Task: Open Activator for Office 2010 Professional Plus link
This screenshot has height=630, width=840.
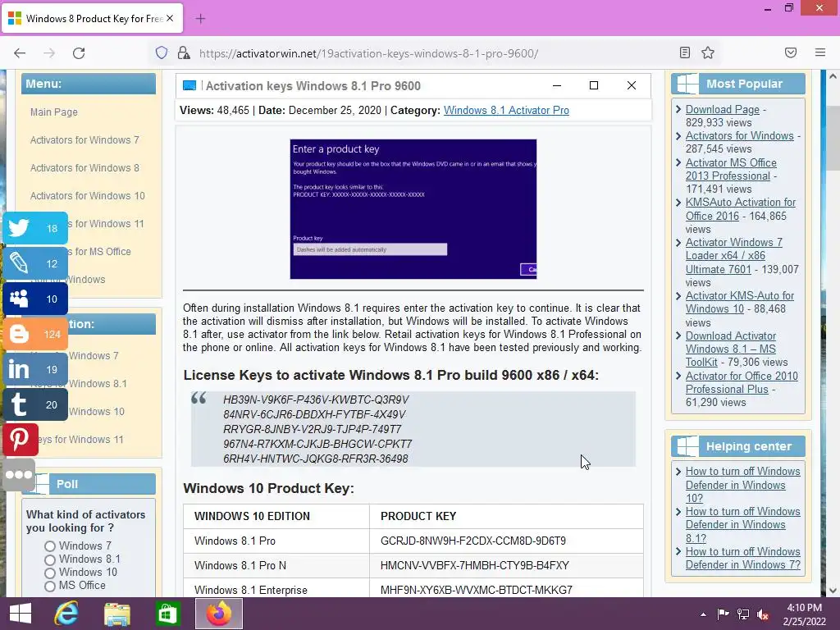Action: (742, 382)
